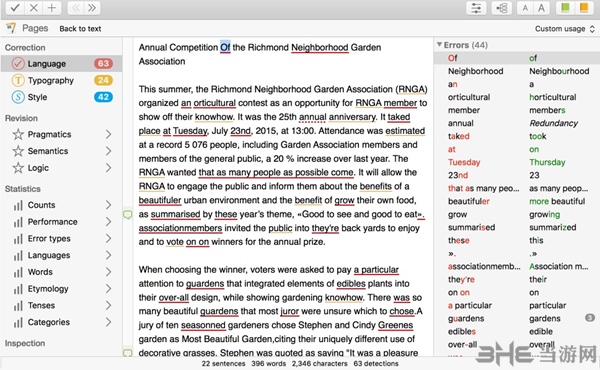Accept the correction with the checkmark button
Viewport: 600px width, 370px height.
[x=15, y=8]
